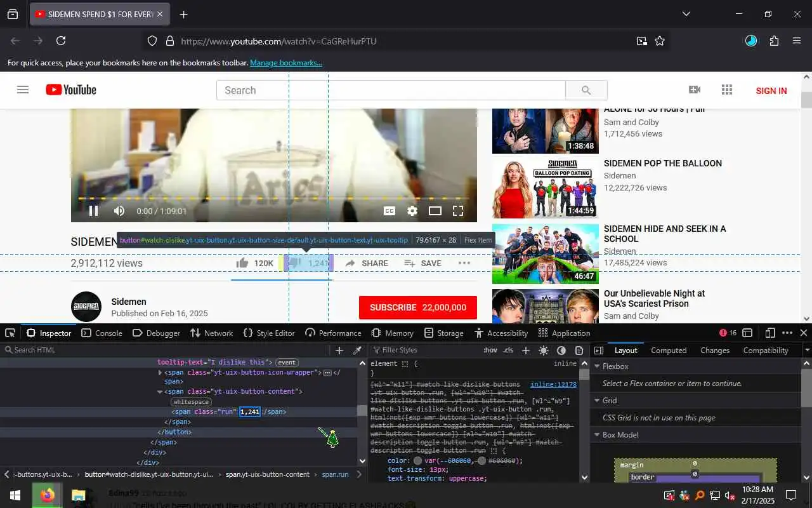Move breadcrumbs left with the chevron
Viewport: 812px width, 508px height.
point(6,474)
